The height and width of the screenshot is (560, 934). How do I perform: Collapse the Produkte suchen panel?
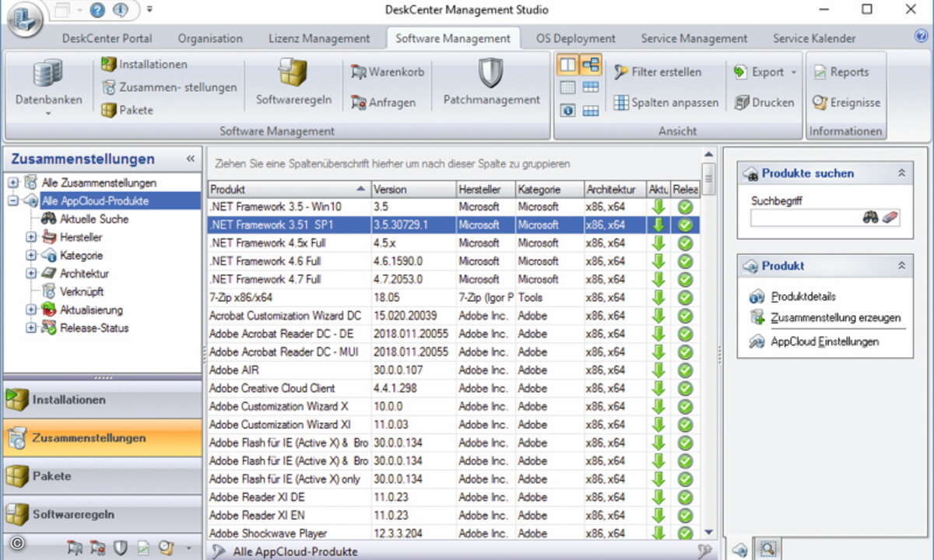pyautogui.click(x=901, y=173)
